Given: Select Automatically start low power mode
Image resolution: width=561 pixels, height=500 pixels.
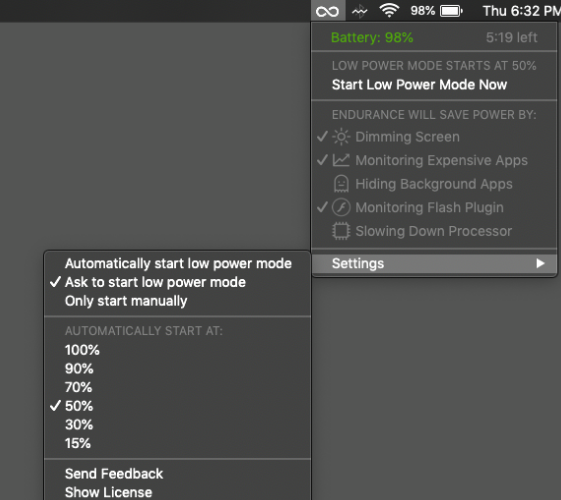Looking at the screenshot, I should [x=177, y=264].
